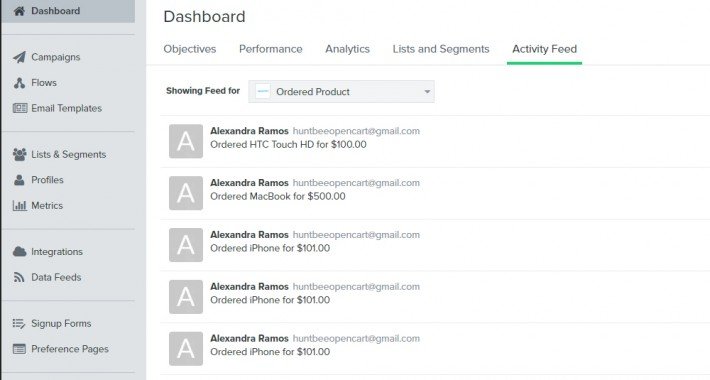Open Signup Forms list icon
The image size is (710, 380).
click(19, 323)
